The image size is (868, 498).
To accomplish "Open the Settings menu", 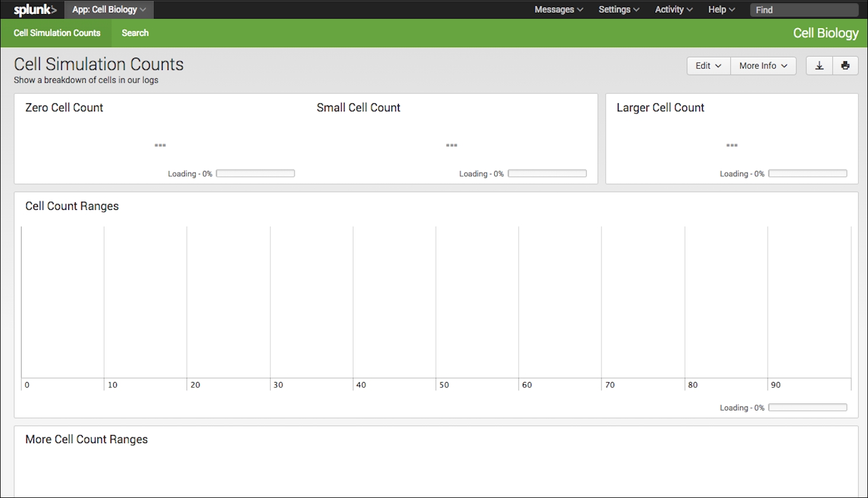I will click(618, 10).
